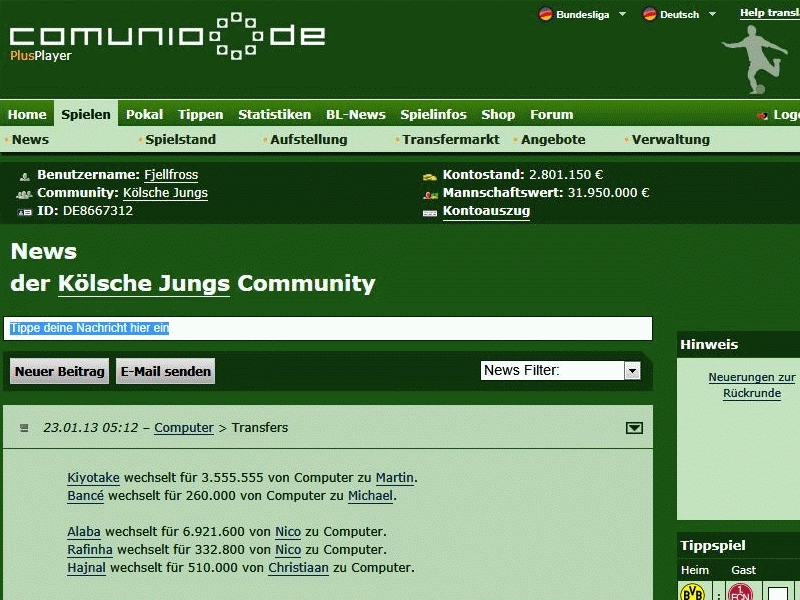
Task: Switch to the Tippen tab
Action: coord(201,114)
